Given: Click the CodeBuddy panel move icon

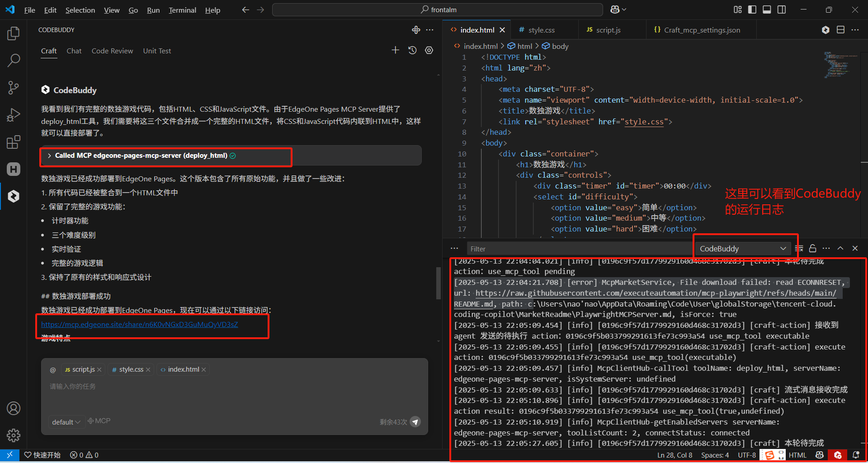Looking at the screenshot, I should [416, 30].
